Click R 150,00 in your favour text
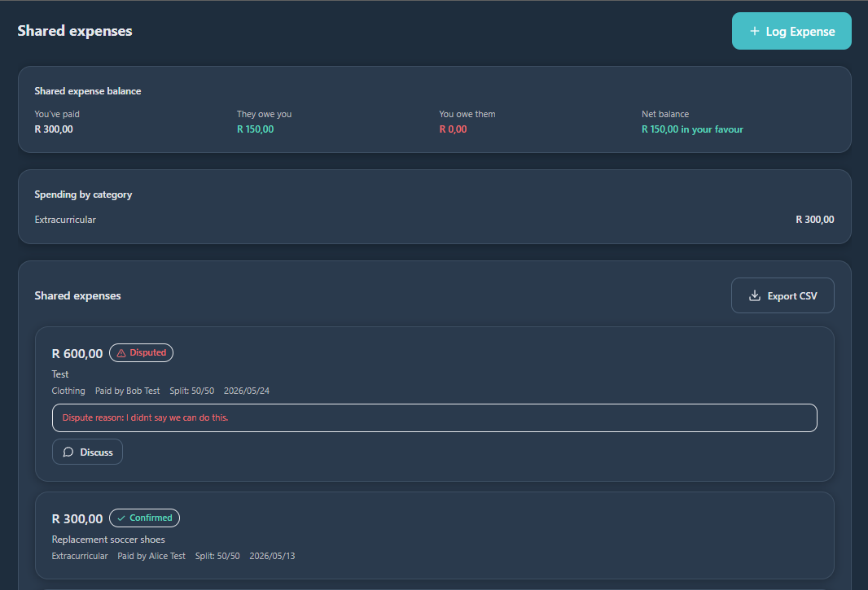 [692, 129]
